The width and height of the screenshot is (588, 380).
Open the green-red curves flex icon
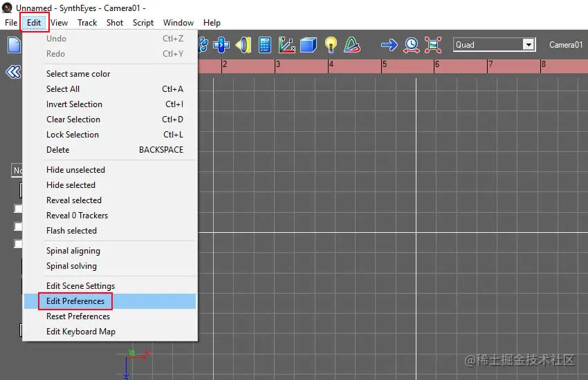(x=353, y=45)
